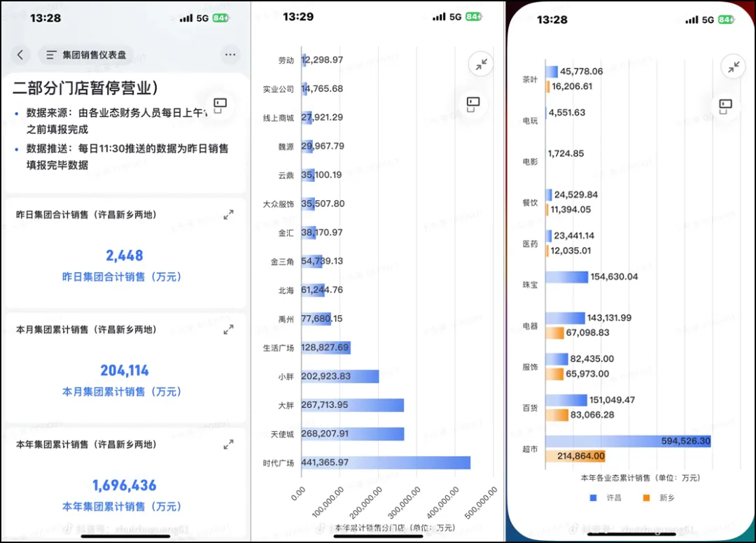Expand the 本年集团累计销售 card
The height and width of the screenshot is (543, 756).
click(x=228, y=444)
